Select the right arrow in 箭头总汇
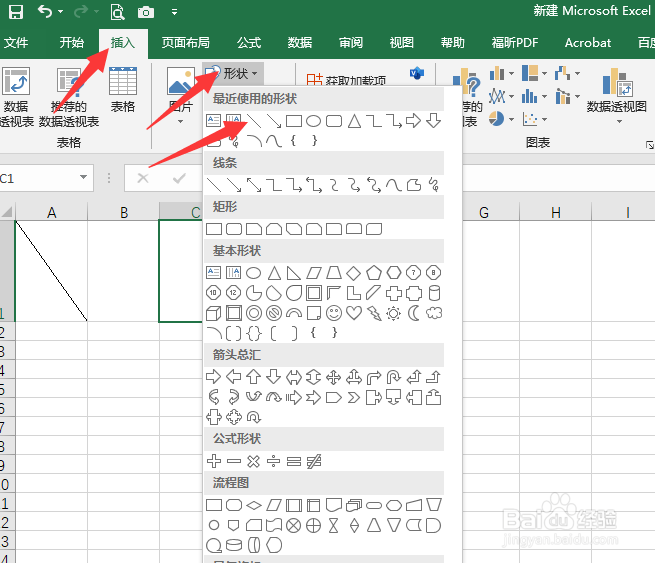Image resolution: width=655 pixels, height=563 pixels. [213, 377]
